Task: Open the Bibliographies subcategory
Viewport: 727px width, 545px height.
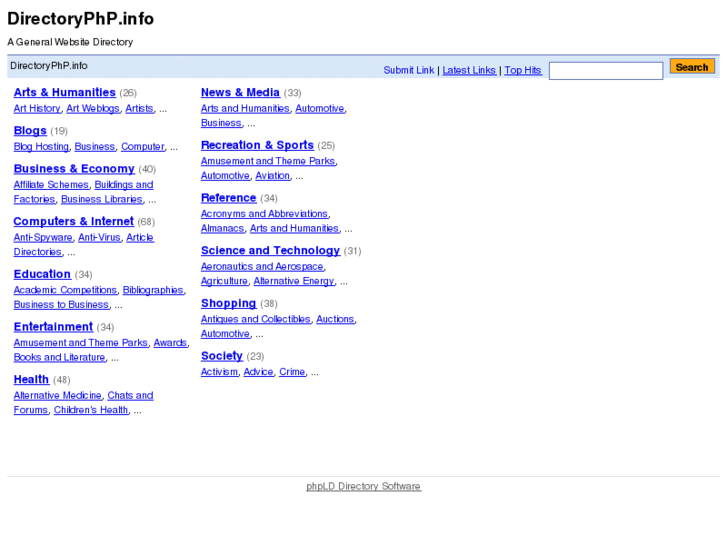Action: [x=153, y=290]
